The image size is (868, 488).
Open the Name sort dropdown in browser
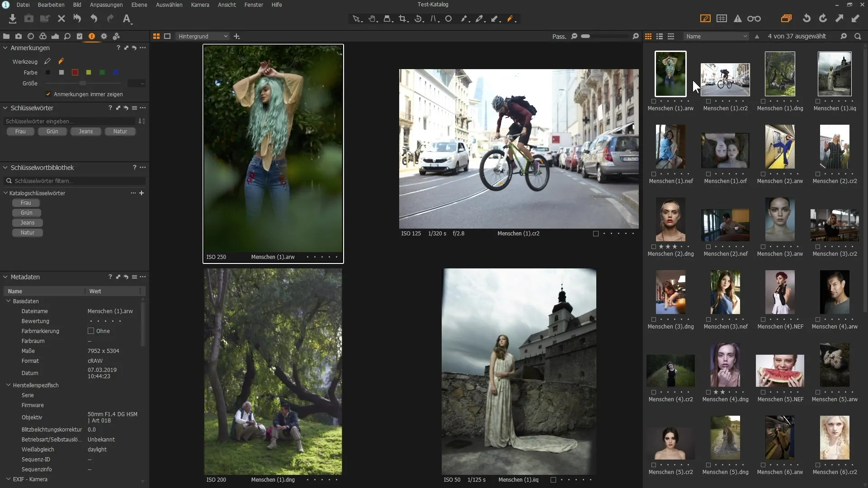click(716, 36)
